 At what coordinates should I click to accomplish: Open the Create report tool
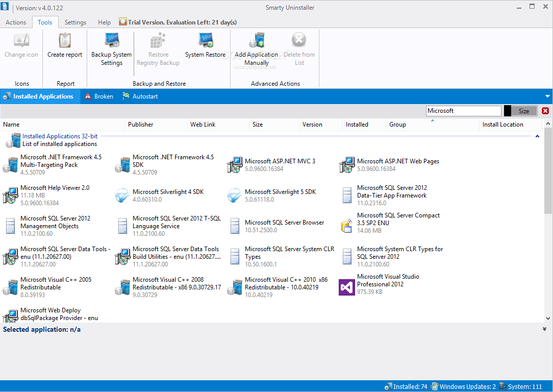(x=65, y=46)
